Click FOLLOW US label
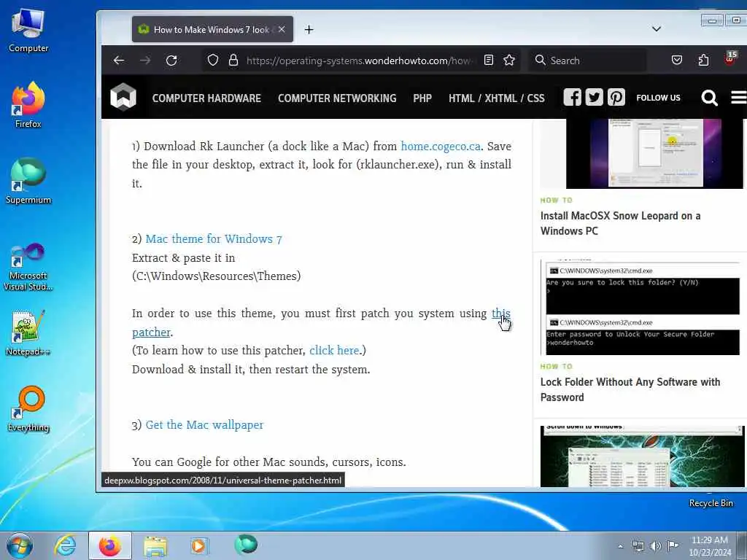 [x=659, y=98]
